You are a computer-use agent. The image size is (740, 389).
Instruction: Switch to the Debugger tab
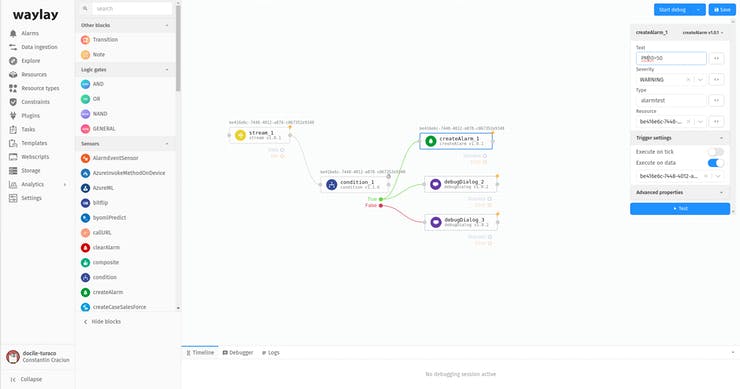click(238, 353)
